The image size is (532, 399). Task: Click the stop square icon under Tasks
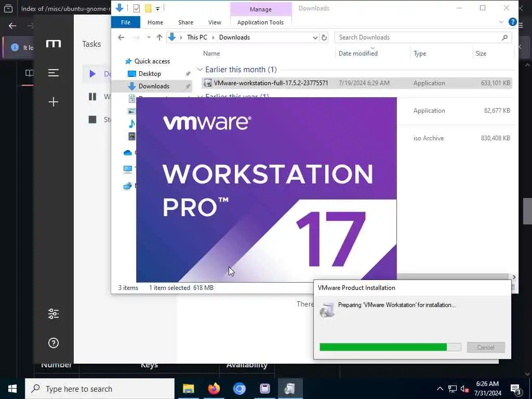92,119
